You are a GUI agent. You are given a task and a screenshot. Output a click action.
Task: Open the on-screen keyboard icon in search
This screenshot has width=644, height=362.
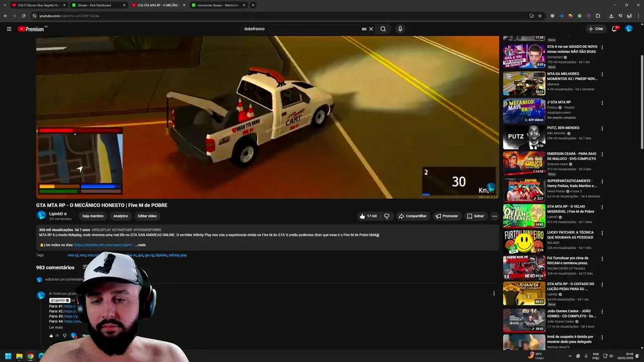pyautogui.click(x=364, y=29)
